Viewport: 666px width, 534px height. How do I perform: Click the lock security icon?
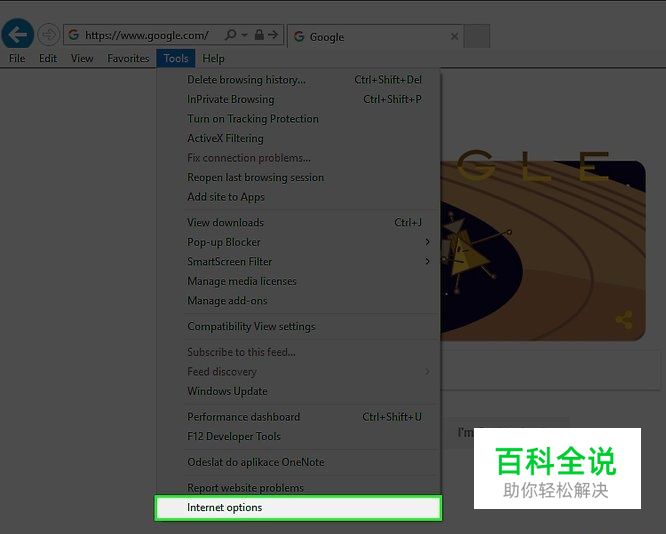pyautogui.click(x=259, y=35)
